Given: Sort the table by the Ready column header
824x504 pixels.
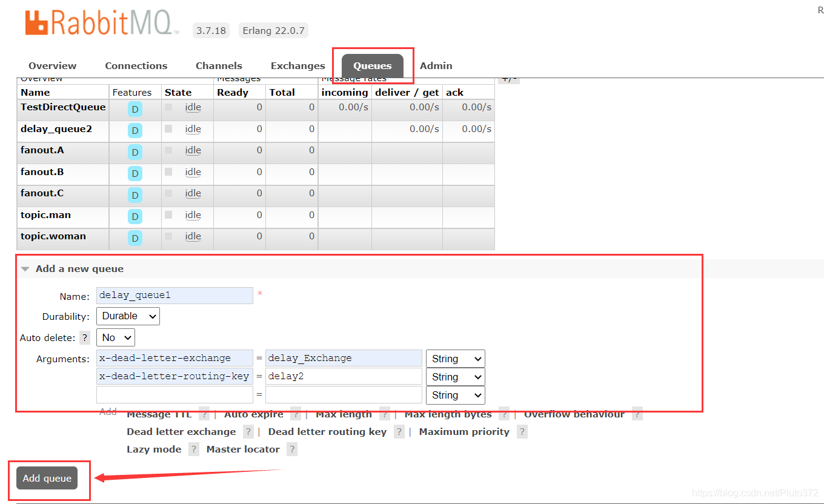Looking at the screenshot, I should 233,93.
